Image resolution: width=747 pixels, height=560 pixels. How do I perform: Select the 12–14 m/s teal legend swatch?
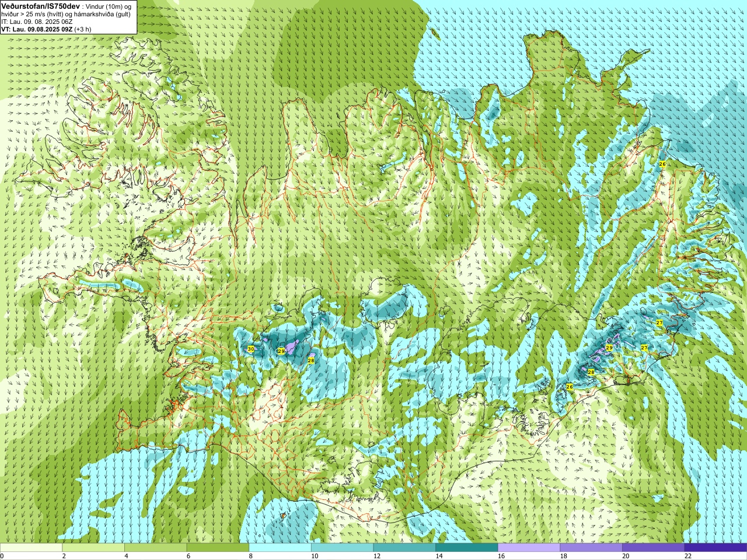[404, 548]
